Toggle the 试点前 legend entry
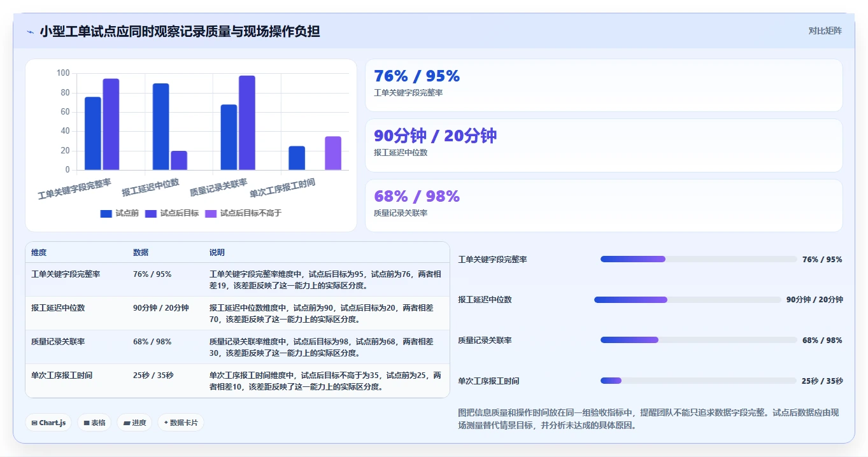Viewport: 868px width, 457px height. click(120, 213)
